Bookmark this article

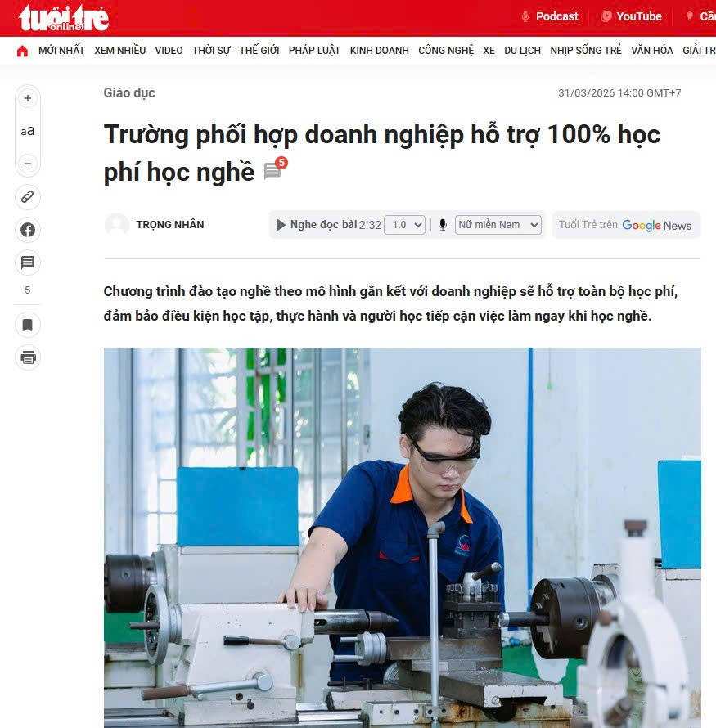[28, 325]
